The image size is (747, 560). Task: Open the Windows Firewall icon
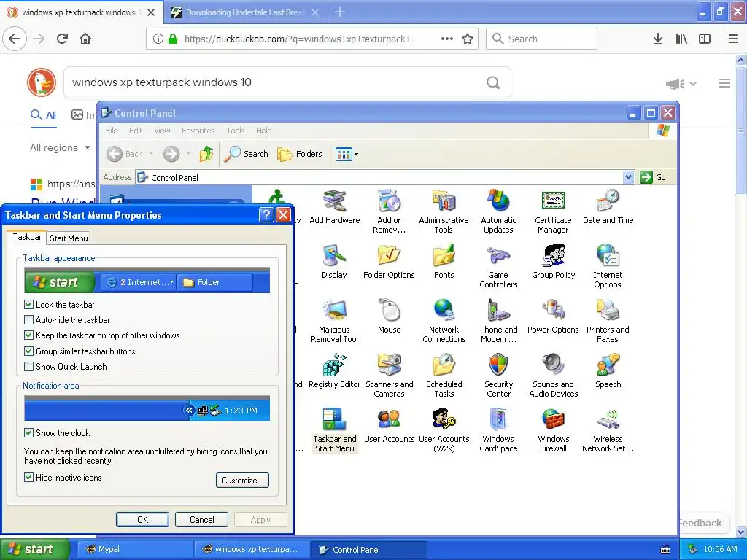pyautogui.click(x=553, y=430)
